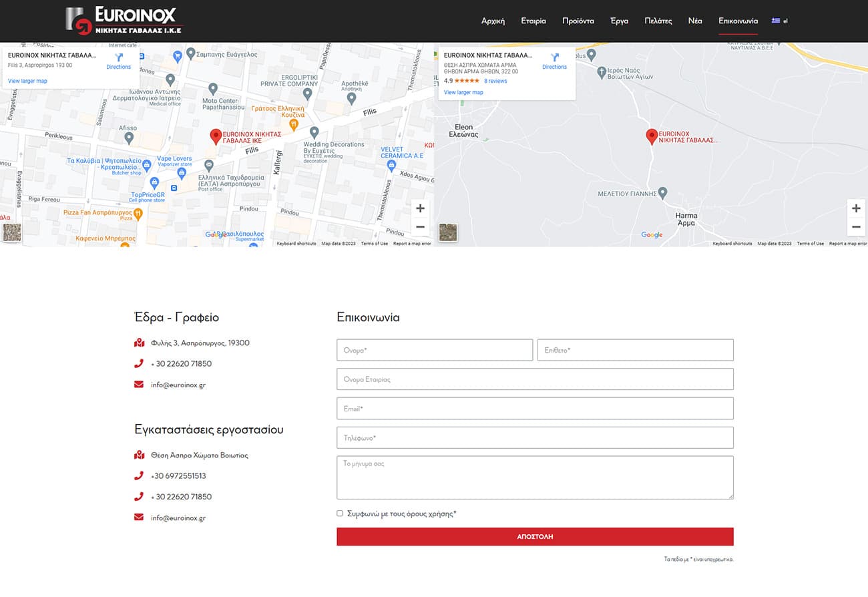The width and height of the screenshot is (868, 597).
Task: Open the Πελάτες menu item
Action: pyautogui.click(x=658, y=21)
